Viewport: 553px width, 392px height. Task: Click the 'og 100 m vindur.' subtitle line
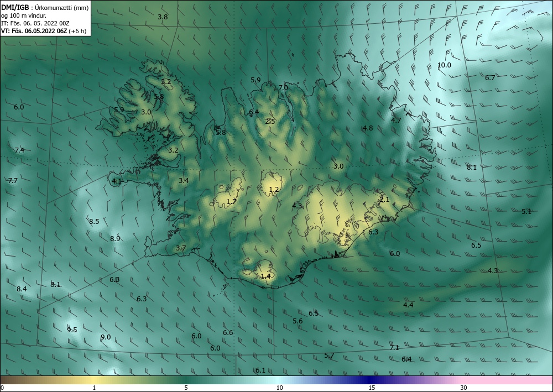point(24,16)
